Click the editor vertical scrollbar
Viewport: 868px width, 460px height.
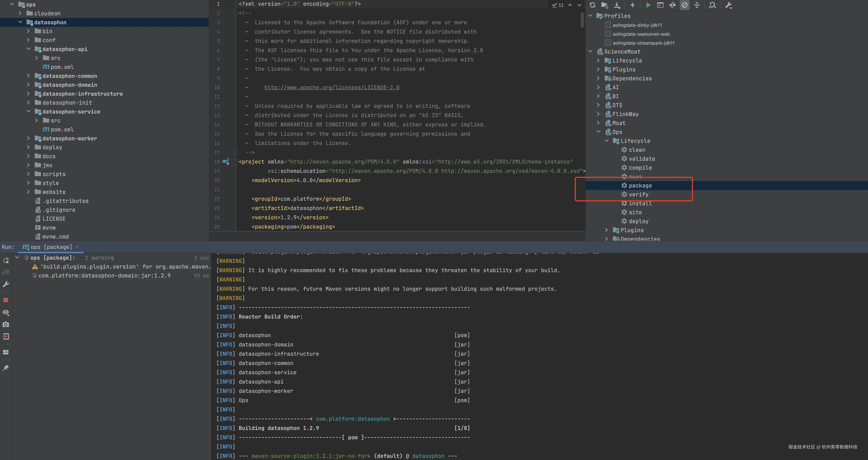582,20
